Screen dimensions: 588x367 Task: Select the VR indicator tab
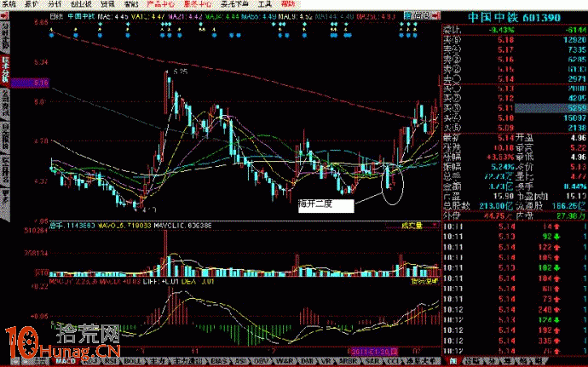[x=326, y=361]
